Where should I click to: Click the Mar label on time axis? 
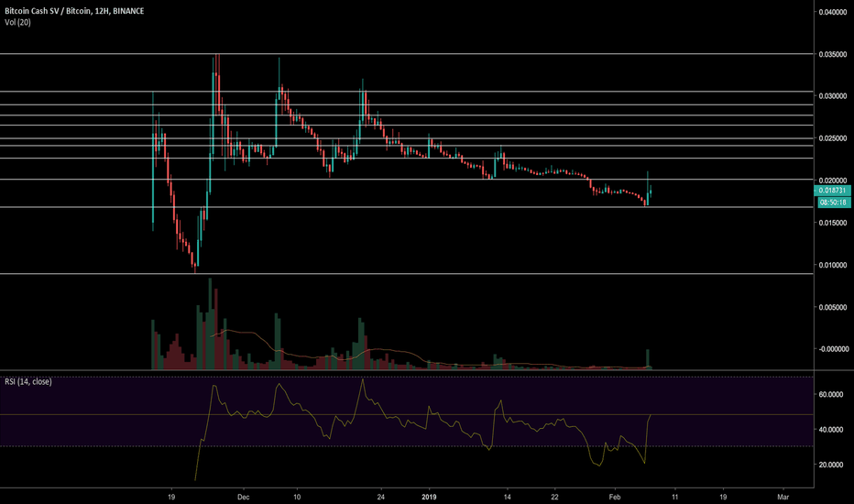coord(783,497)
